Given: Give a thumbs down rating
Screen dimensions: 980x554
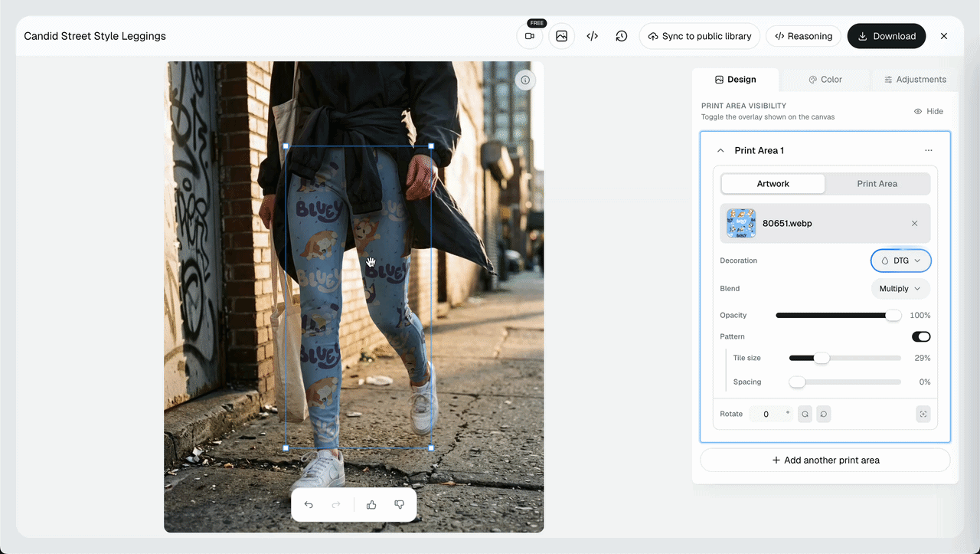Looking at the screenshot, I should (399, 504).
